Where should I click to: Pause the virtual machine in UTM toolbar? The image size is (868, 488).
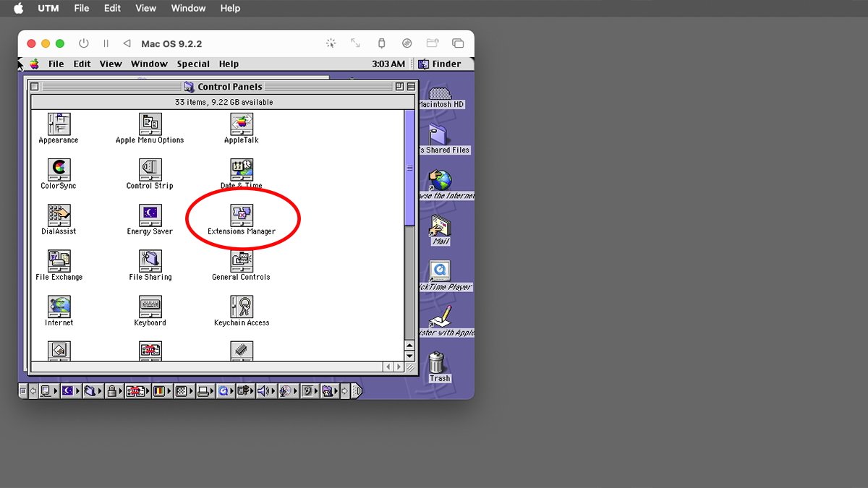click(106, 43)
